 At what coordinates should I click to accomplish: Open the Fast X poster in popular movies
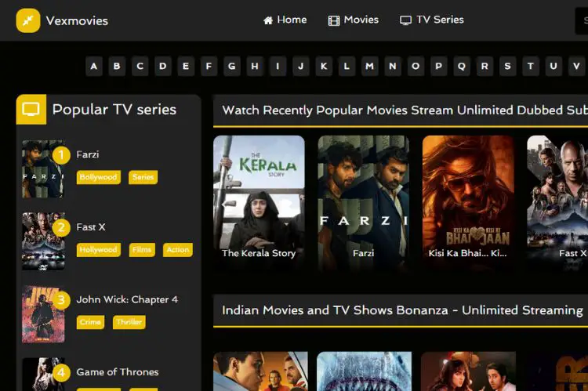click(557, 202)
